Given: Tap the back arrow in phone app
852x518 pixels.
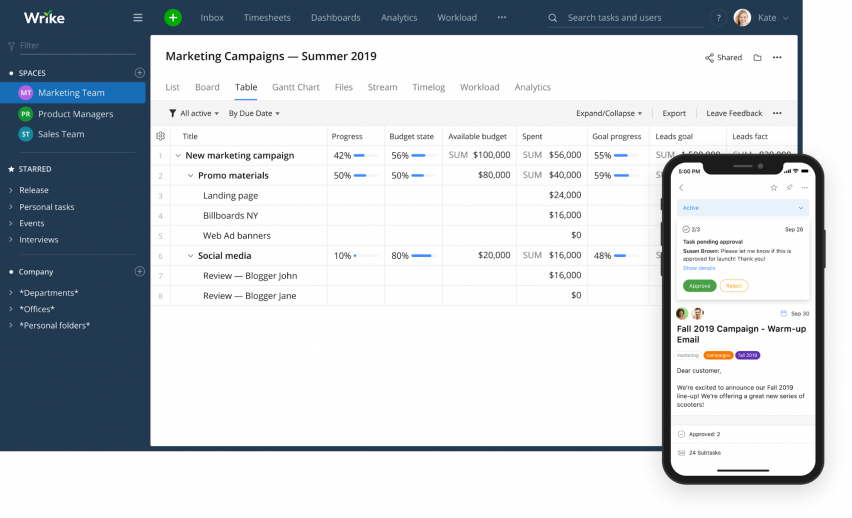Looking at the screenshot, I should [x=681, y=188].
